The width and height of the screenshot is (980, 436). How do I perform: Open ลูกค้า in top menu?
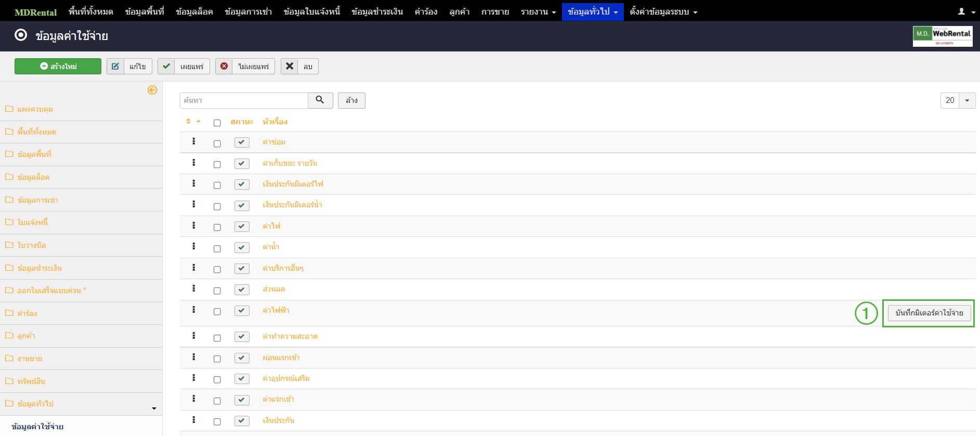click(459, 11)
